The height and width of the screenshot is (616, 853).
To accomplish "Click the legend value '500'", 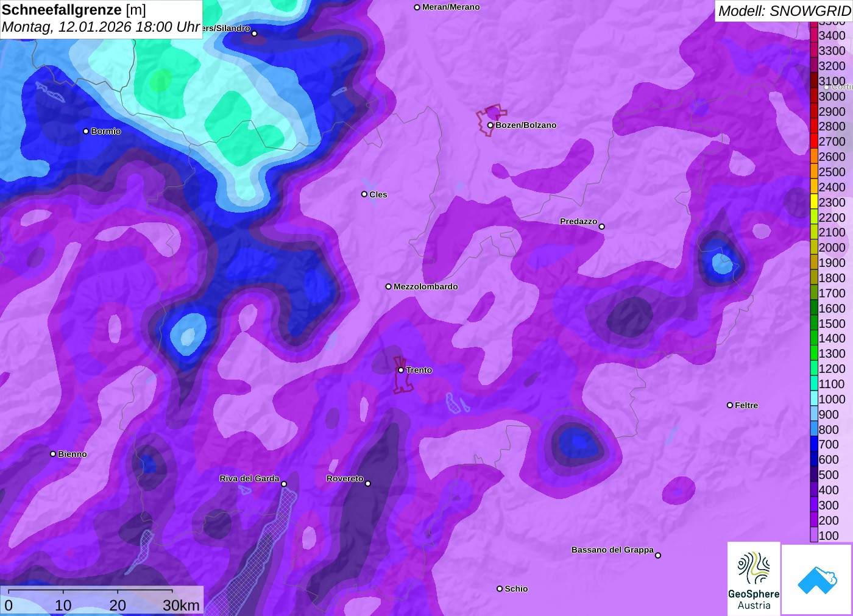I will click(x=829, y=475).
